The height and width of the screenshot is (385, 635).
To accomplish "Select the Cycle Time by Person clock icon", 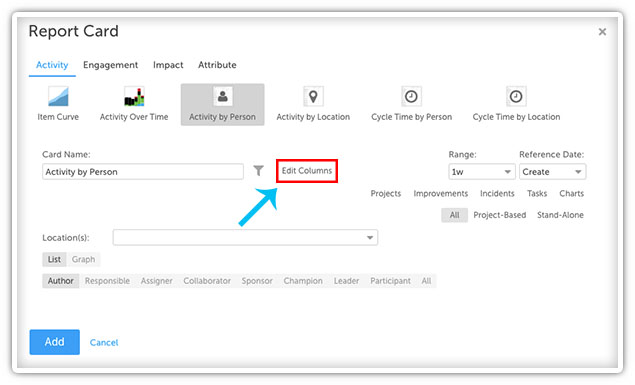I will (411, 96).
